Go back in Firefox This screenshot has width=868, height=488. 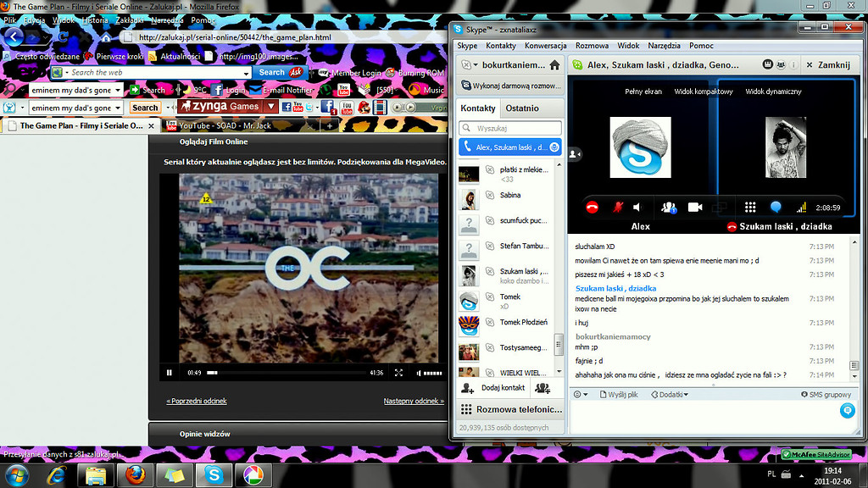(14, 37)
